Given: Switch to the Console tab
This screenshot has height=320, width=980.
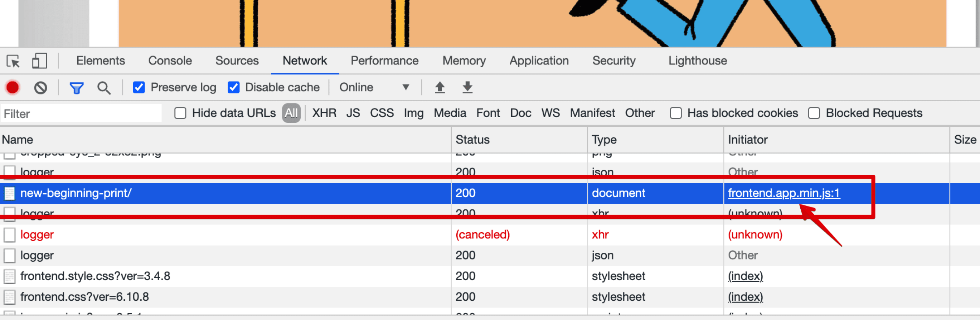Looking at the screenshot, I should [170, 61].
